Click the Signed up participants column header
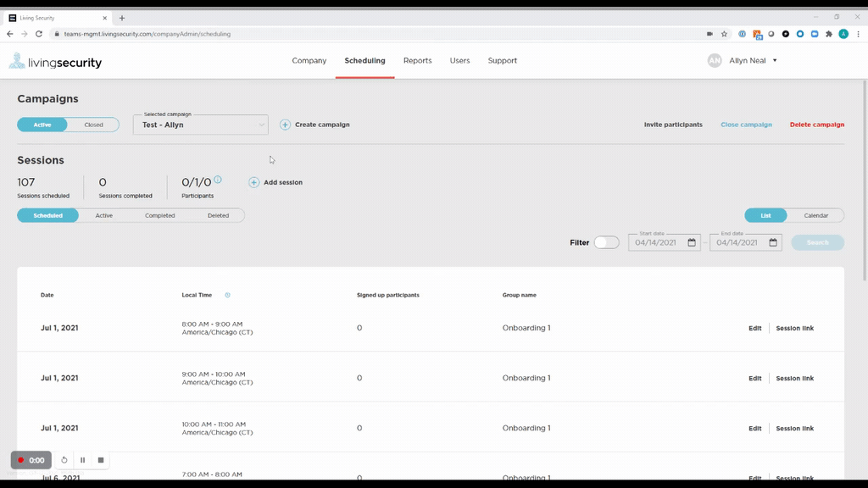The width and height of the screenshot is (868, 488). click(388, 295)
